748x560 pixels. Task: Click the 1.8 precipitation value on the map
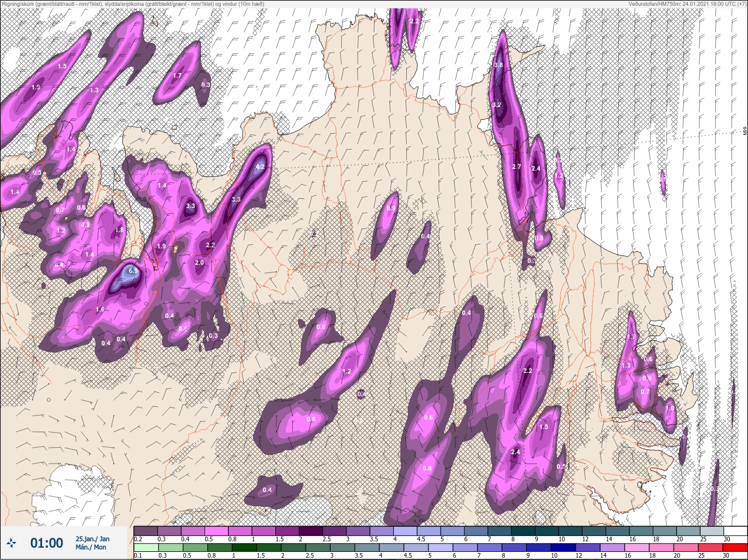[x=119, y=230]
